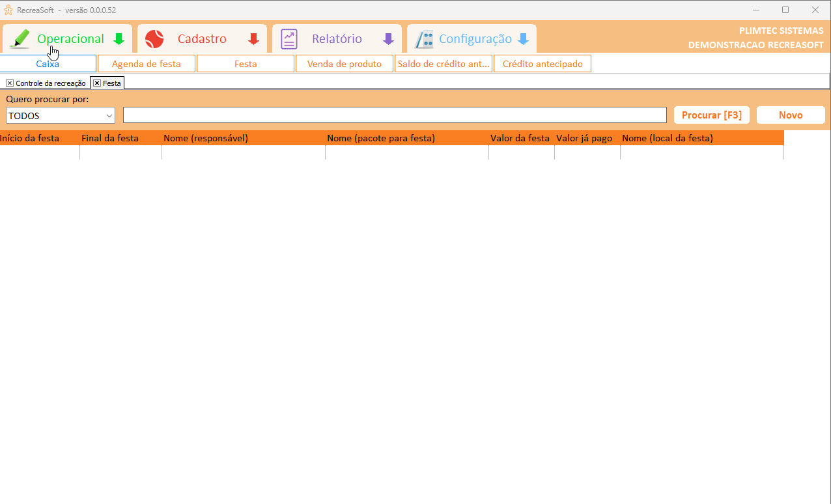Expand Cadastro menu with red arrow
Image resolution: width=831 pixels, height=504 pixels.
tap(253, 39)
